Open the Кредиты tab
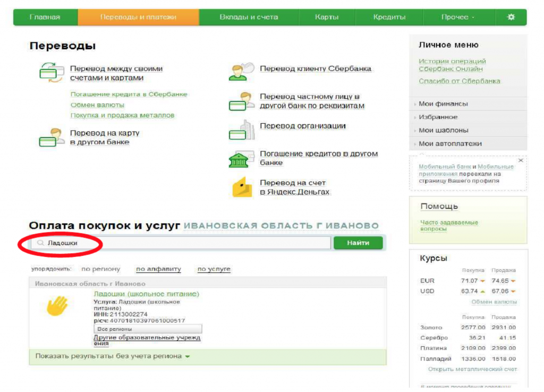This screenshot has width=544, height=392. coord(389,17)
